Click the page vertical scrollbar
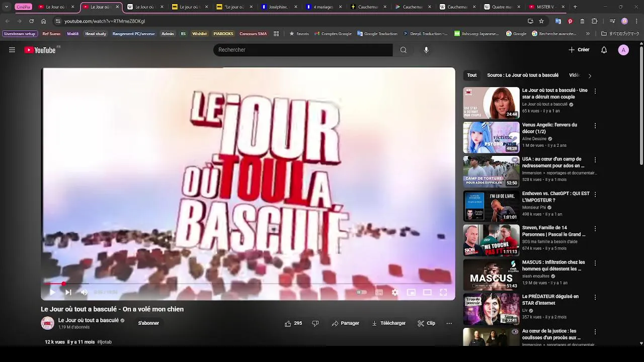 coord(641,106)
